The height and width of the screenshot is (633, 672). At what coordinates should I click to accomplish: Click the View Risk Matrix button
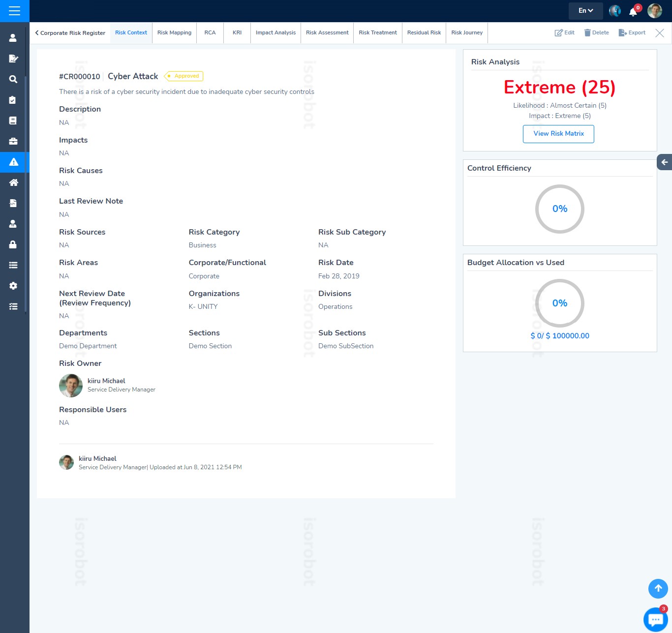click(x=558, y=134)
